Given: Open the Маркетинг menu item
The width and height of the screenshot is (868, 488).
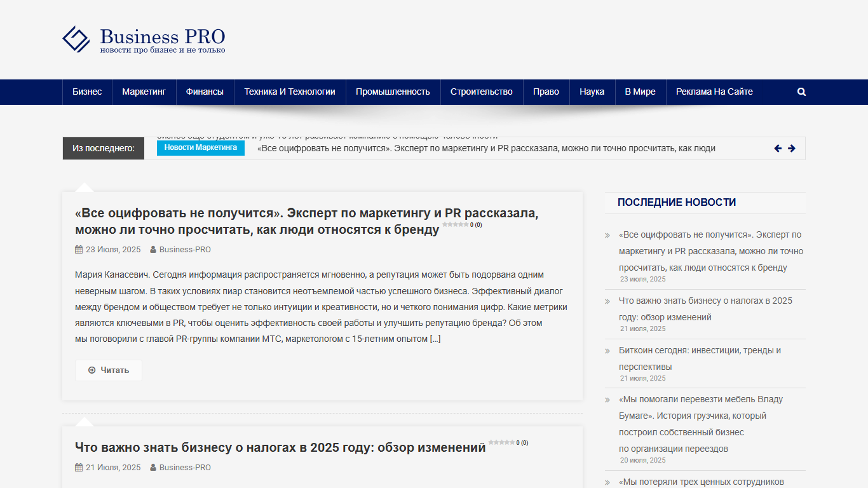Looking at the screenshot, I should point(144,92).
